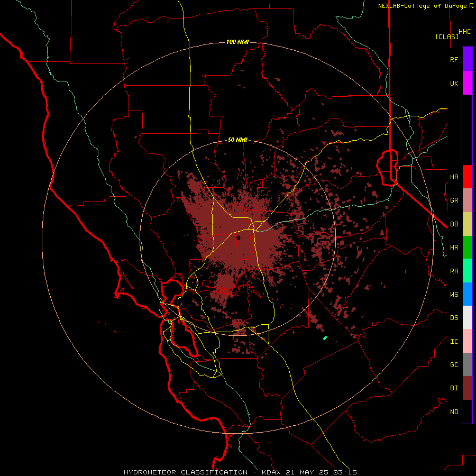Click the GR legend label
476x476 pixels.
(x=454, y=200)
